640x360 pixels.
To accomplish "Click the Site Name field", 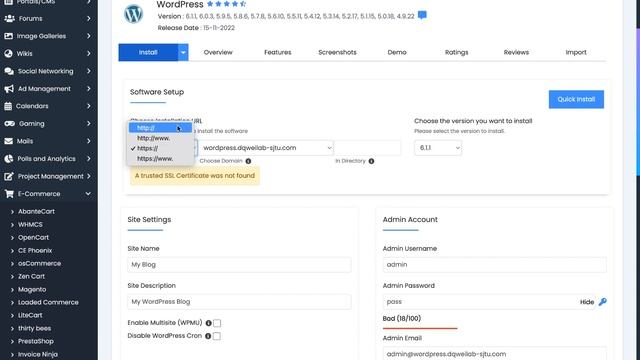I will [x=239, y=264].
